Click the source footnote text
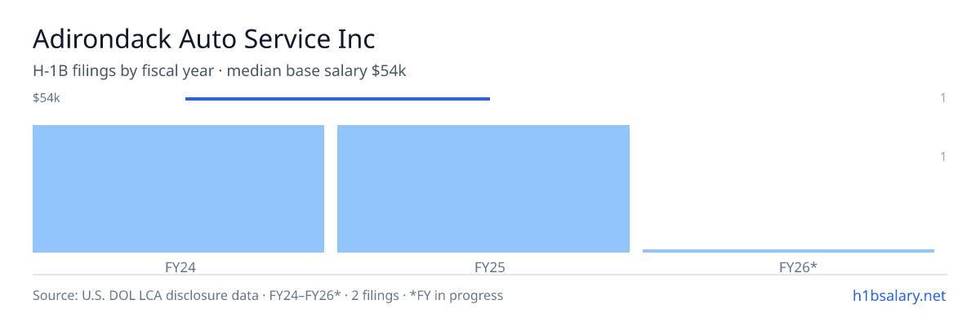Image resolution: width=980 pixels, height=327 pixels. tap(268, 296)
